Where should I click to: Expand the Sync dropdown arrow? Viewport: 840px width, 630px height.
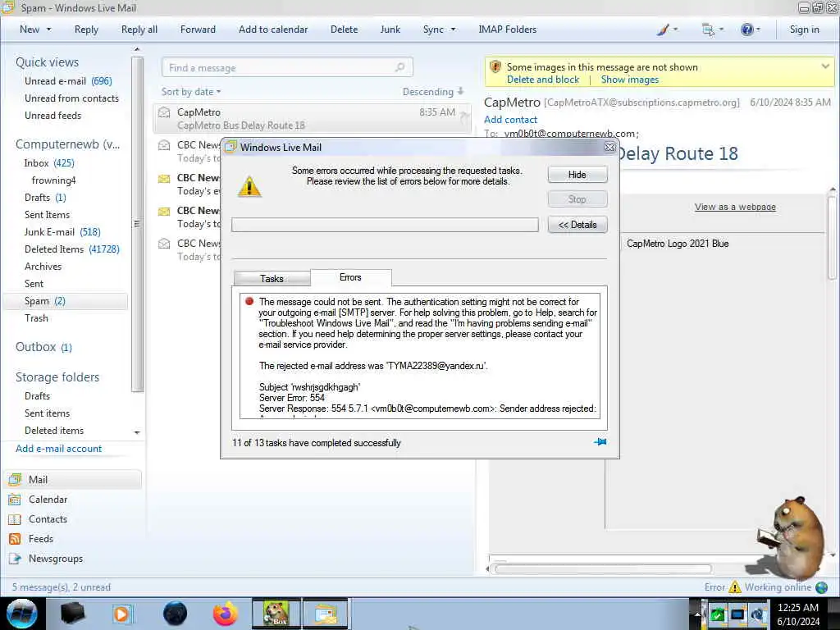[x=453, y=30]
